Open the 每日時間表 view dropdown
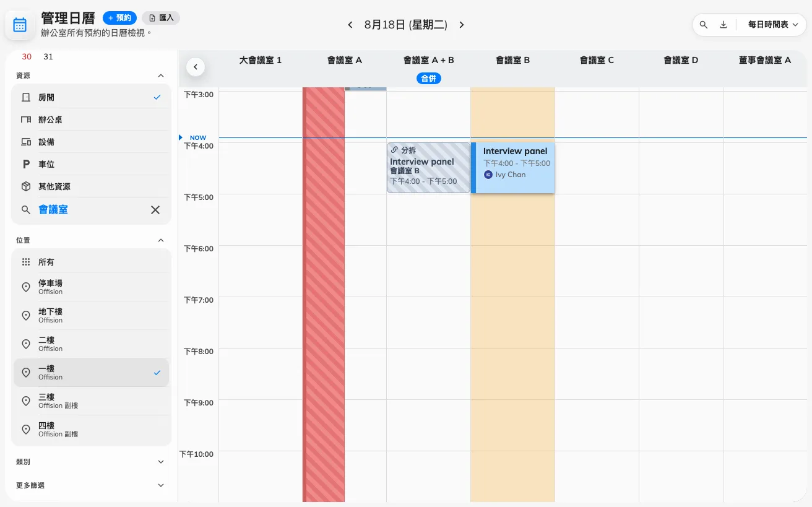Image resolution: width=812 pixels, height=507 pixels. pos(773,25)
